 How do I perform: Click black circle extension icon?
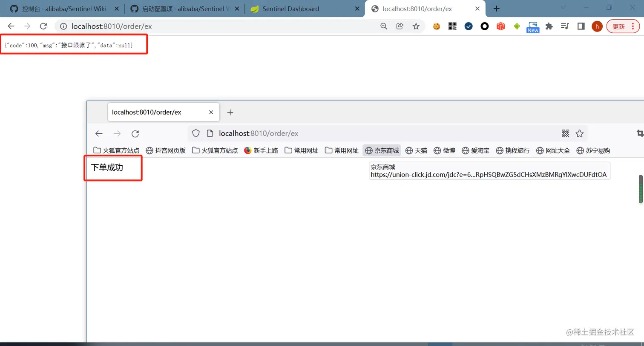tap(485, 26)
